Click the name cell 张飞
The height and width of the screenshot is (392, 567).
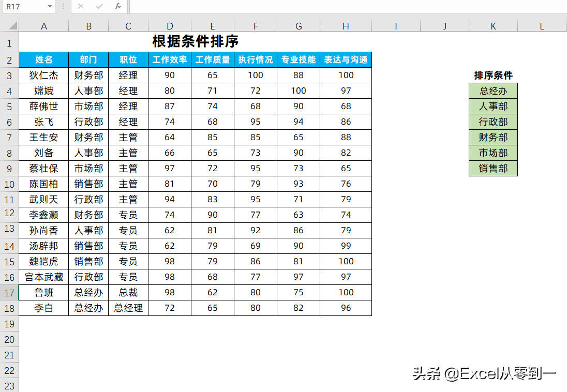click(44, 122)
